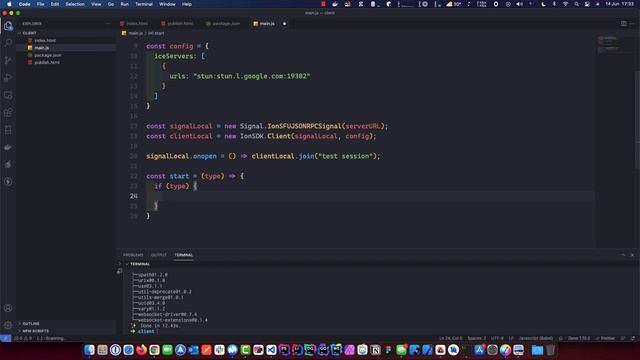The width and height of the screenshot is (640, 360).
Task: Click the Wi-Fi icon in menu bar
Action: [565, 4]
